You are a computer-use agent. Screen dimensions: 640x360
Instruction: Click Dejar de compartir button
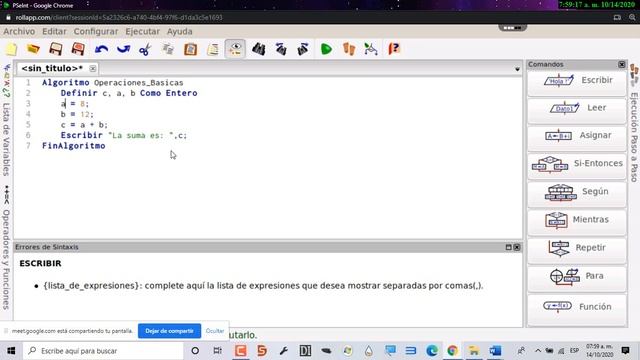point(169,331)
